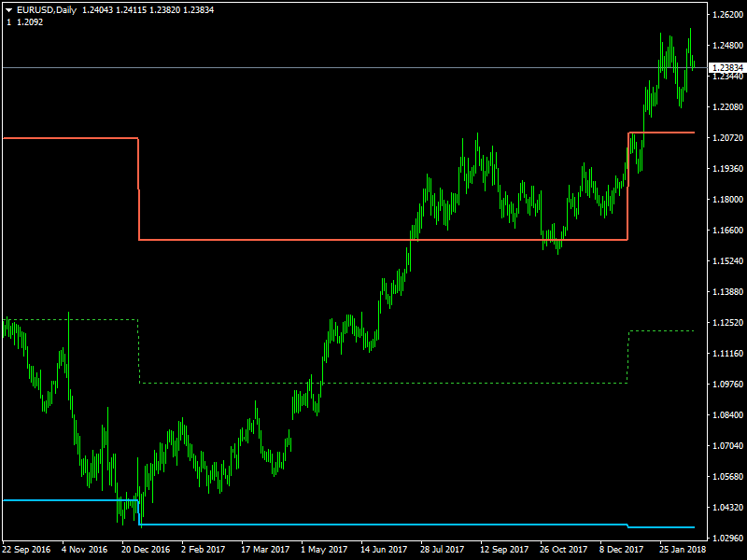
Task: Click the green dashed middle line
Action: coord(373,383)
